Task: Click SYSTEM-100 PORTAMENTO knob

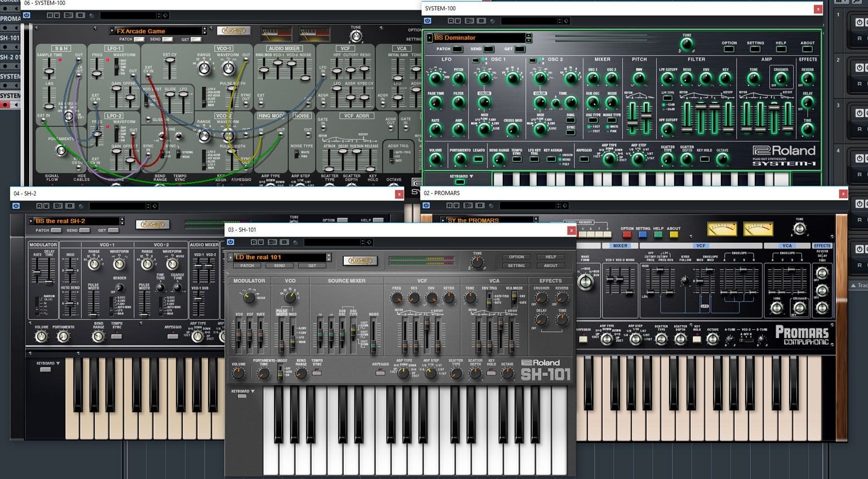Action: tap(61, 150)
